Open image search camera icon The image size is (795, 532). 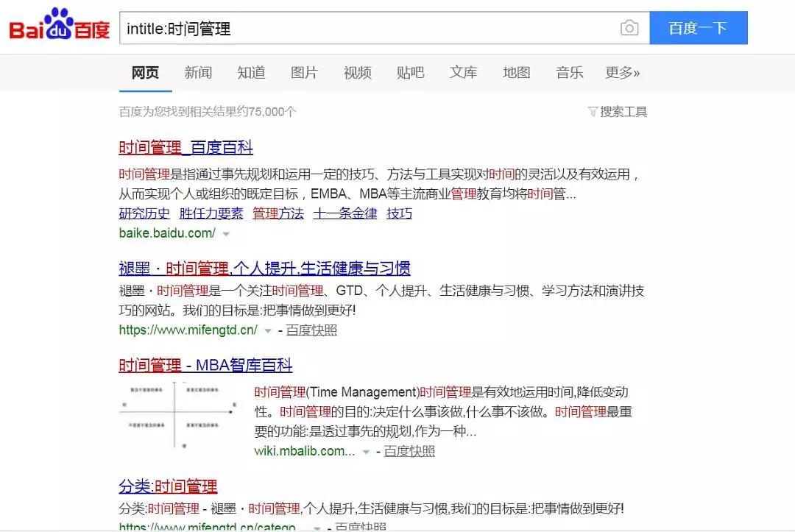point(629,29)
